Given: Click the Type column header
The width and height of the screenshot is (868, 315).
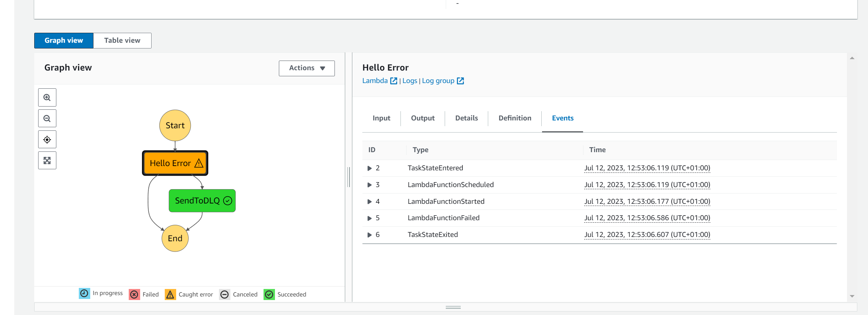Looking at the screenshot, I should (420, 150).
